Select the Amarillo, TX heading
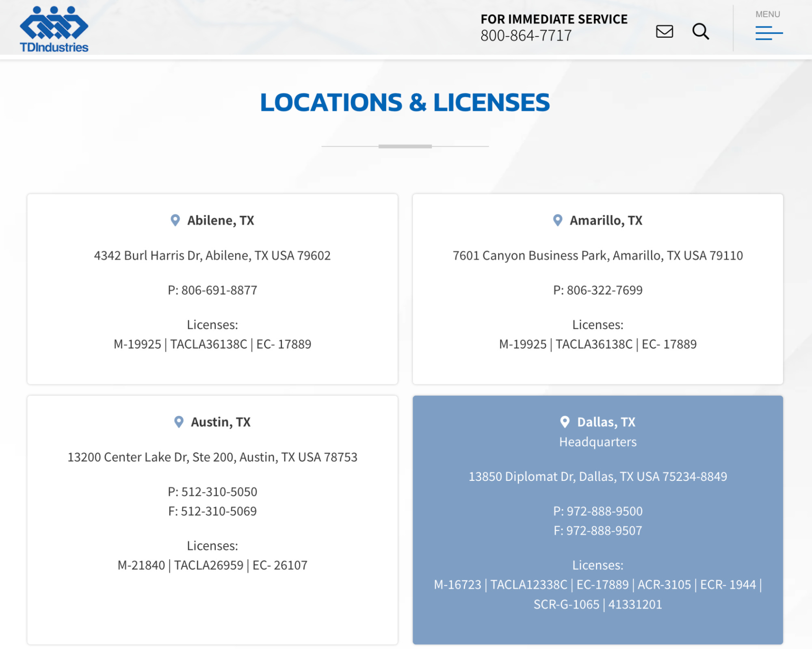Image resolution: width=812 pixels, height=649 pixels. 606,221
